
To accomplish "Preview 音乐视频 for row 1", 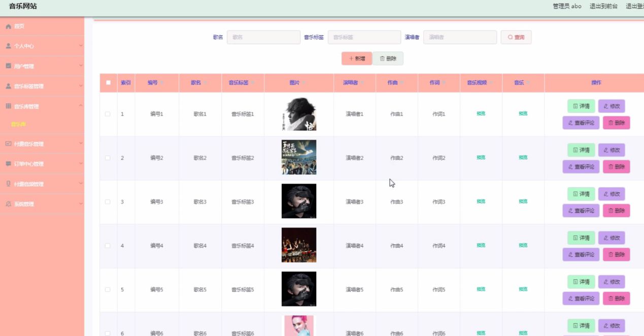I will tap(481, 114).
